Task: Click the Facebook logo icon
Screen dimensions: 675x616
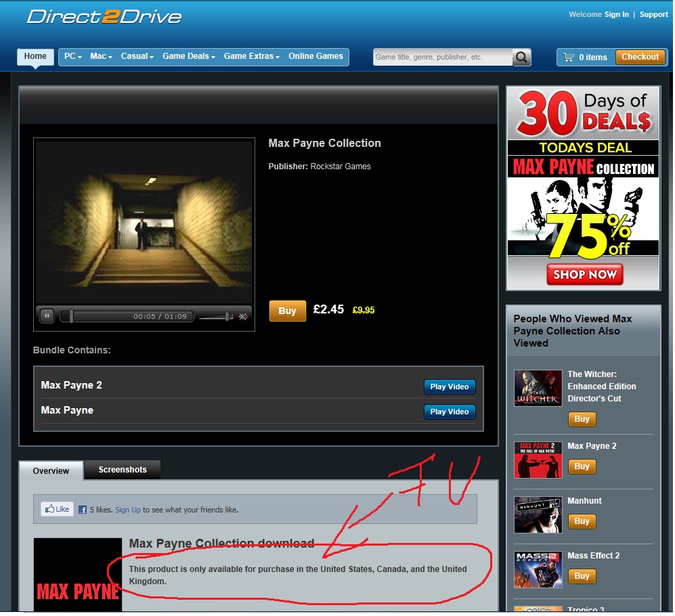Action: tap(83, 510)
